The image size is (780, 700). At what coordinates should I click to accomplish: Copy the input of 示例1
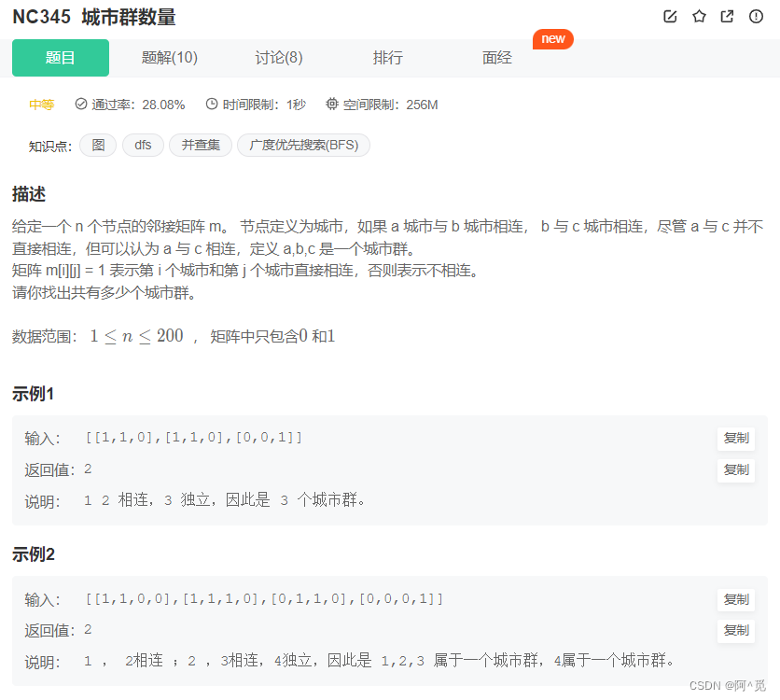(736, 439)
